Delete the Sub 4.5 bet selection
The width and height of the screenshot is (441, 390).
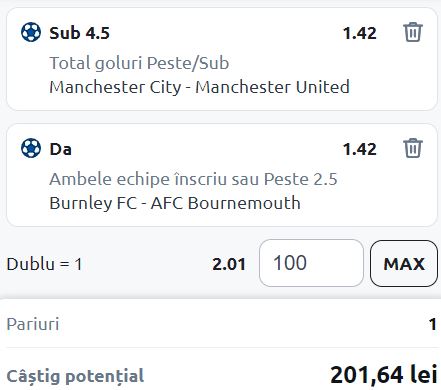(413, 32)
